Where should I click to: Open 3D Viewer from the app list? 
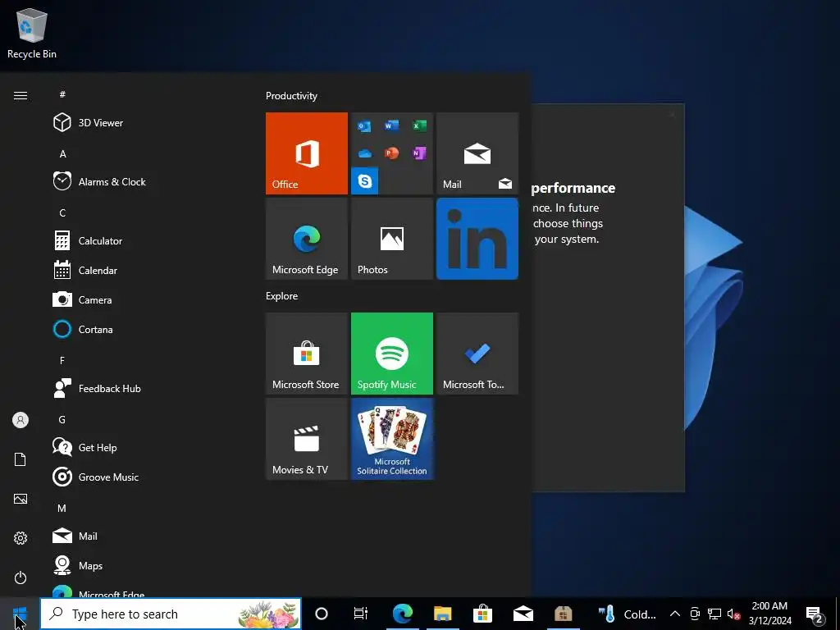(x=144, y=123)
